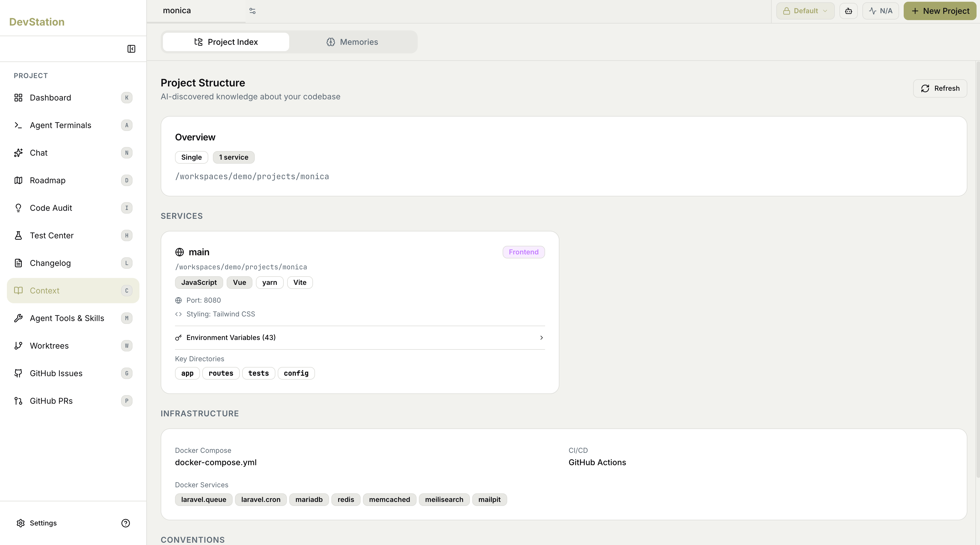
Task: Click the memcached docker service chip
Action: click(390, 500)
